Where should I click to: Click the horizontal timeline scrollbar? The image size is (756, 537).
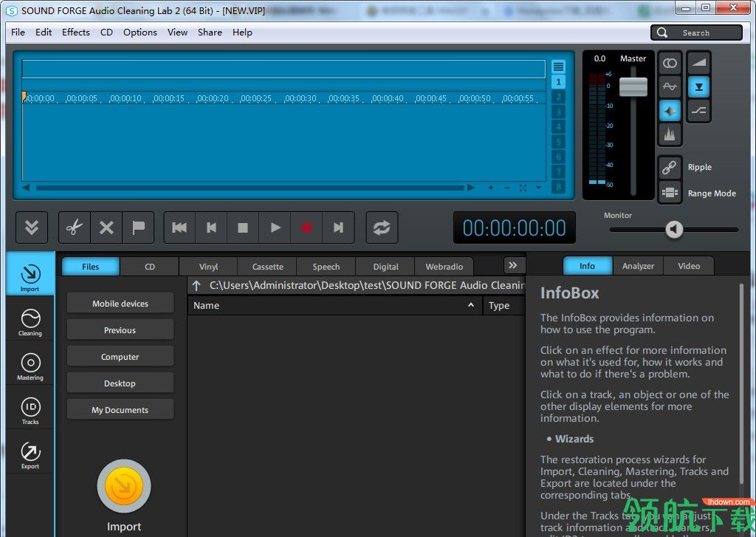pos(250,188)
